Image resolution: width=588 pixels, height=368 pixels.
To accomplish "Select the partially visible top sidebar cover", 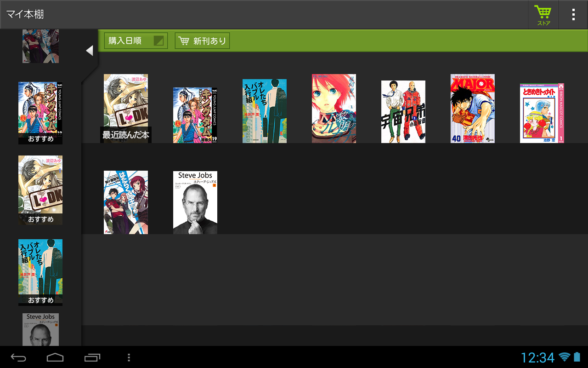I will [40, 46].
